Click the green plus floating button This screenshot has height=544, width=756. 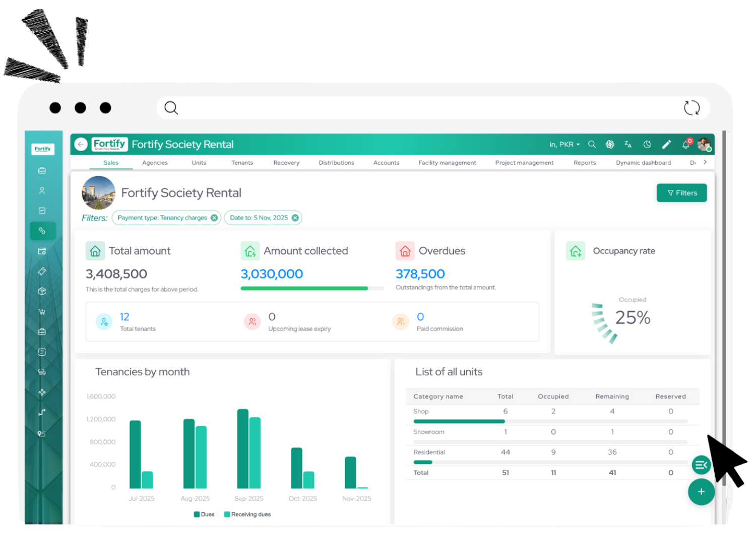[x=701, y=492]
